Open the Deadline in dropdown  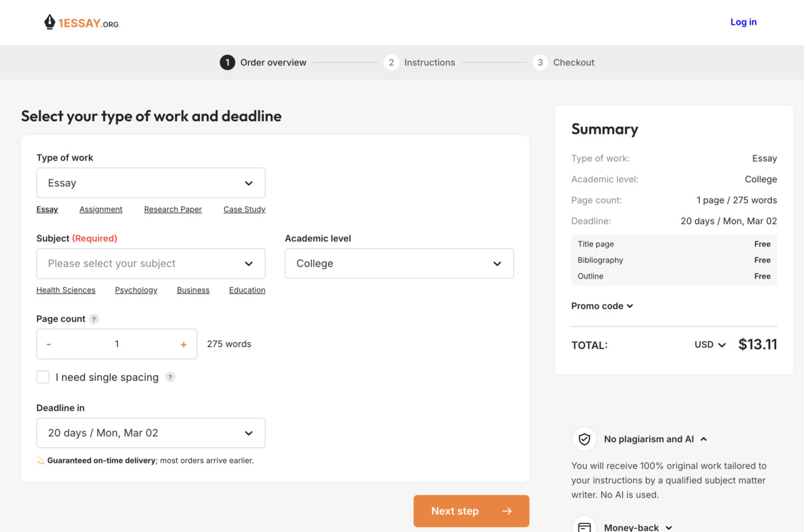click(x=151, y=433)
